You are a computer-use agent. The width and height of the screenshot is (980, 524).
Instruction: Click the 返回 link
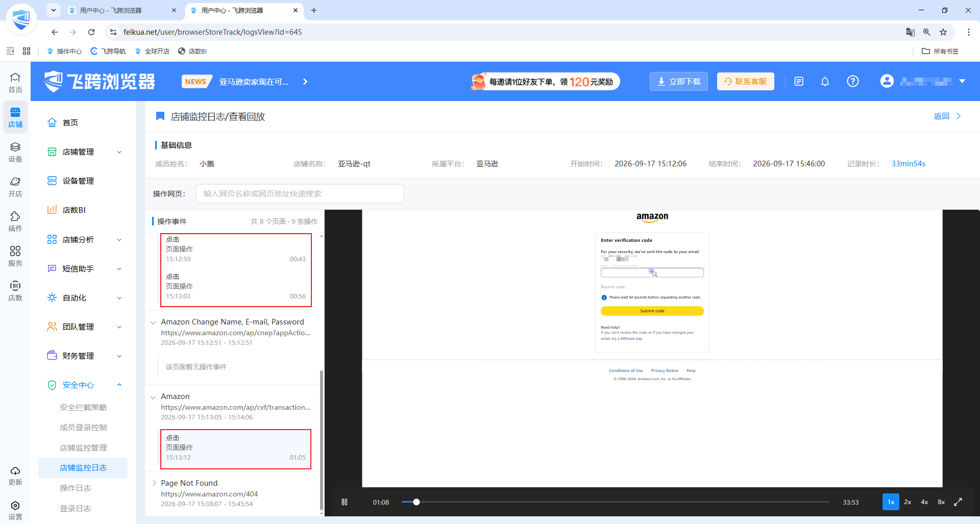(x=947, y=116)
